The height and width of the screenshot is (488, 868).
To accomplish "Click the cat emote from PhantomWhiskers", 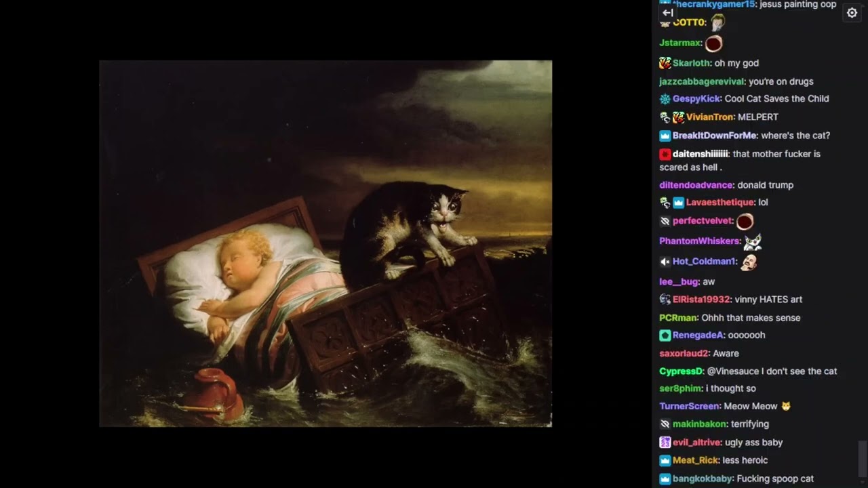I will 753,241.
